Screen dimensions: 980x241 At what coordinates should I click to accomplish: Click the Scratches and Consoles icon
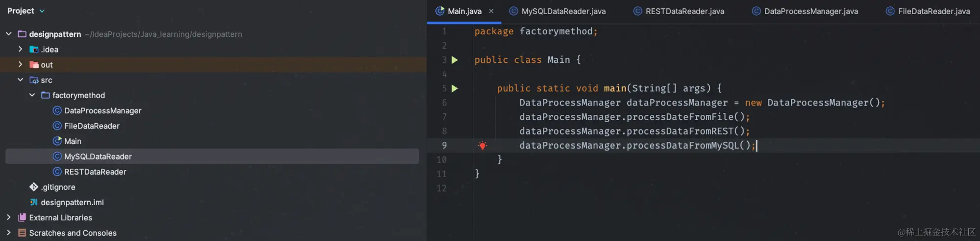coord(22,233)
